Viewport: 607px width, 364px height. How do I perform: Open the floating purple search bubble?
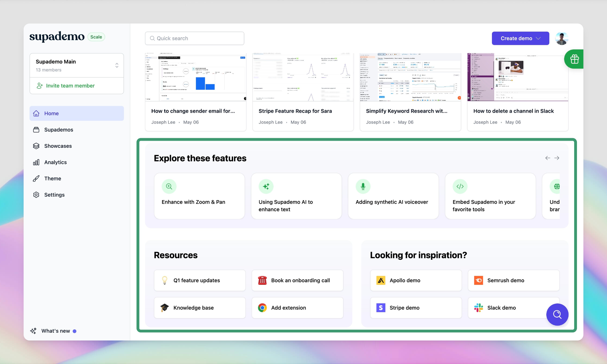point(557,315)
